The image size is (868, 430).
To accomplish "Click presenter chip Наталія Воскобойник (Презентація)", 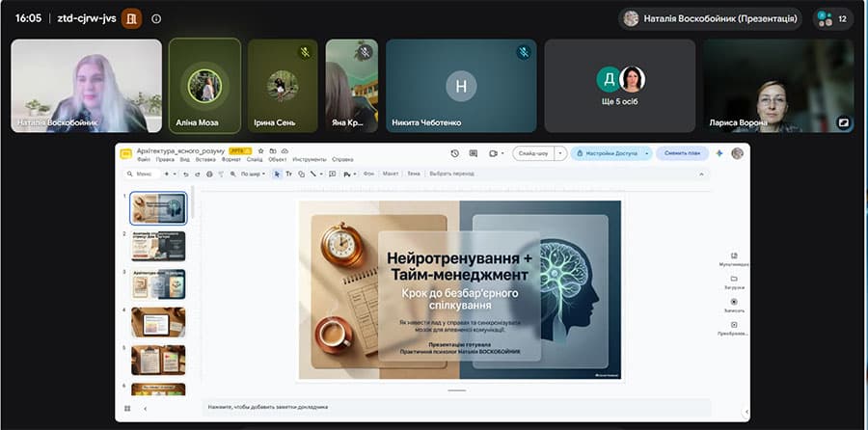I will click(710, 19).
